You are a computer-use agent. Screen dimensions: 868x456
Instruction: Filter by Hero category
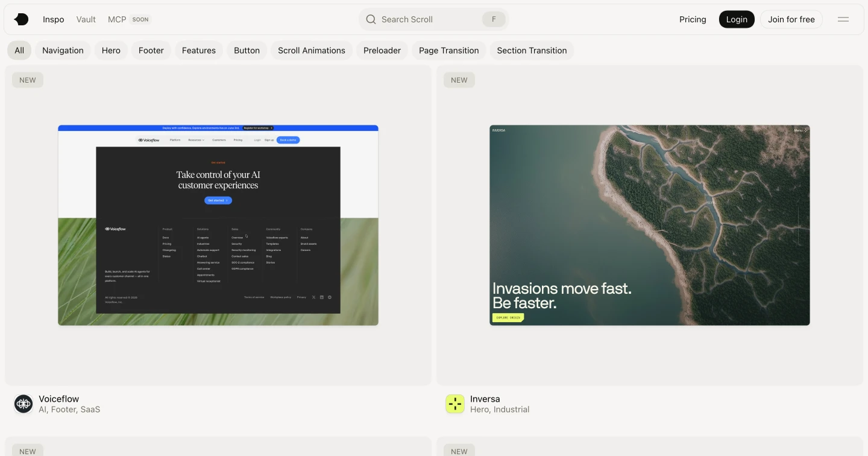[x=111, y=50]
